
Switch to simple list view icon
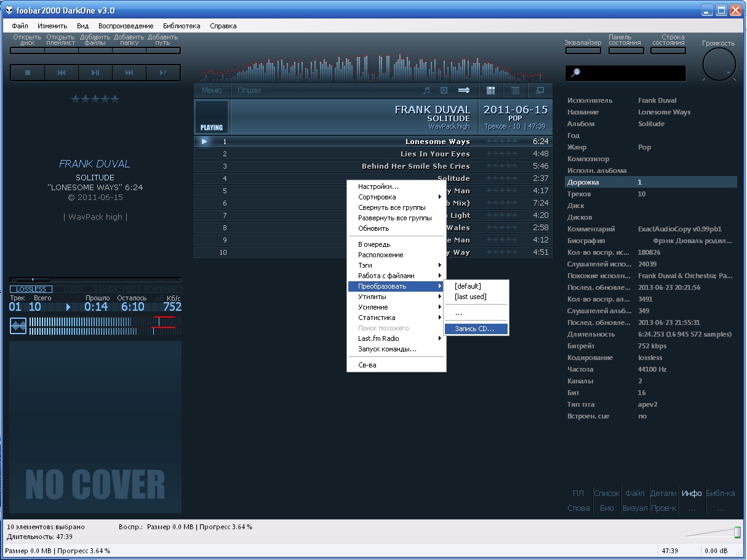tap(515, 90)
